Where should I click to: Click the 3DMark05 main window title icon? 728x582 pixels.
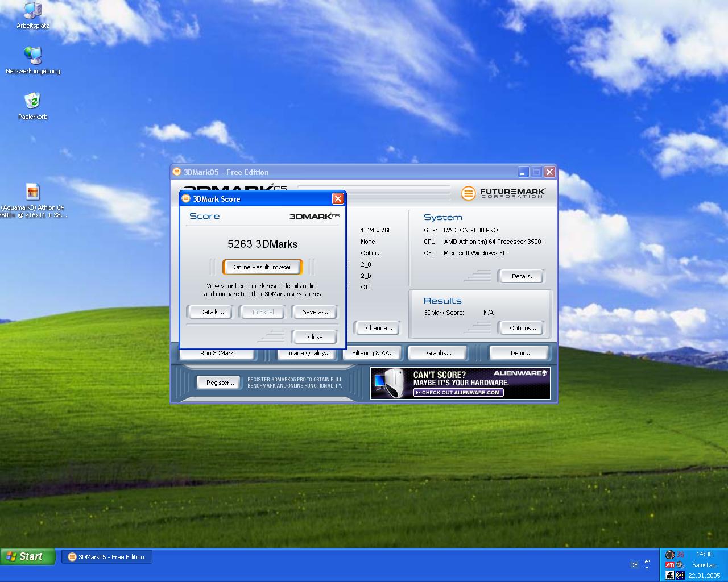coord(177,172)
